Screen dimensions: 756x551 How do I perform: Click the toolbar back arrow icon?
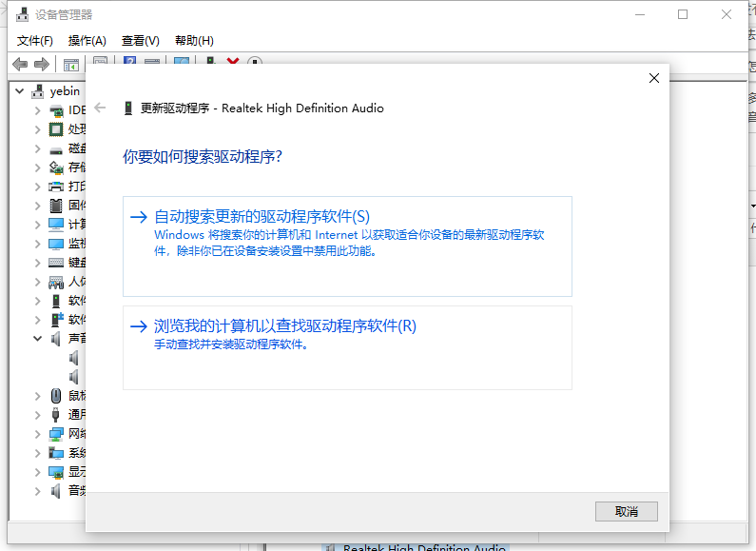[x=20, y=64]
